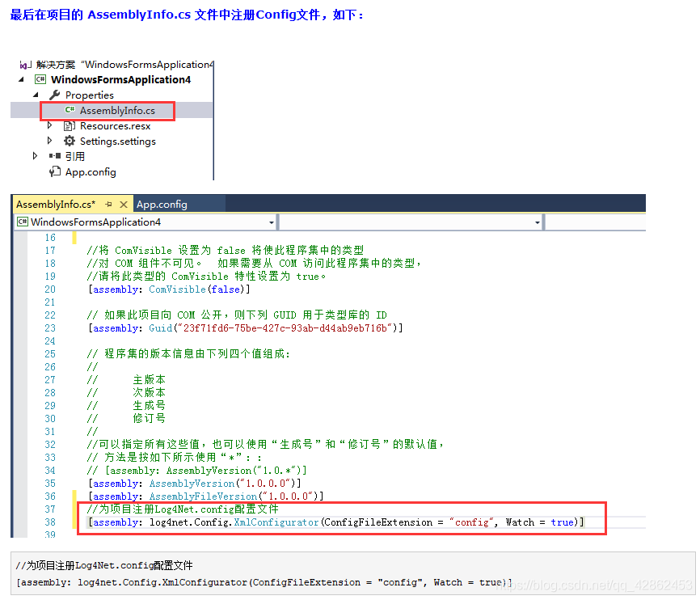
Task: Click line number 25 in the gutter
Action: [50, 354]
